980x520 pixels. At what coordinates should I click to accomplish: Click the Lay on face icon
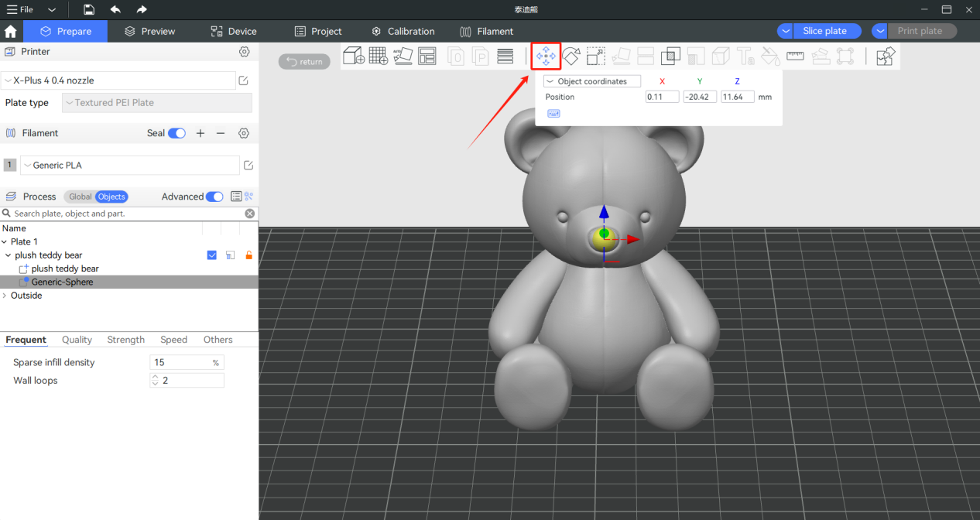[x=621, y=56]
